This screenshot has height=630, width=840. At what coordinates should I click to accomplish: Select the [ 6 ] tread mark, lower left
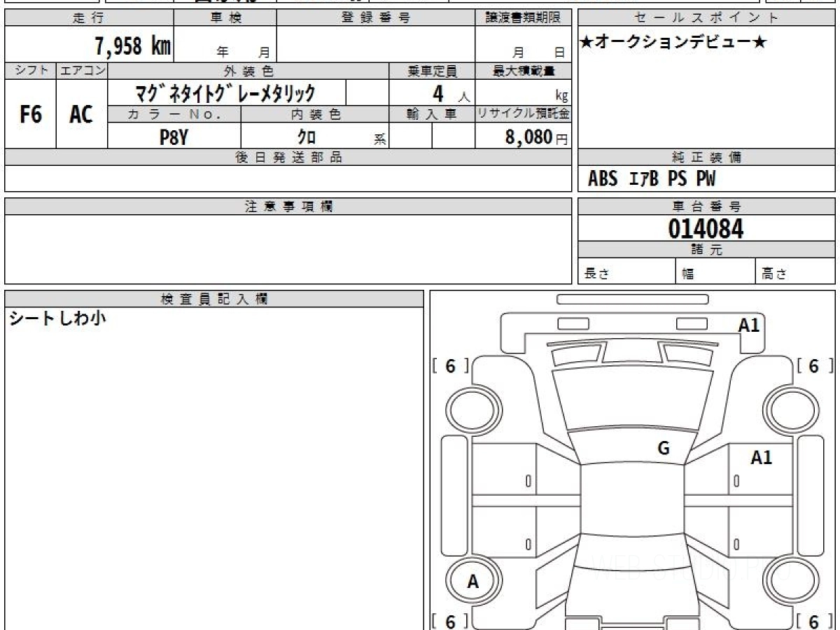pos(451,621)
